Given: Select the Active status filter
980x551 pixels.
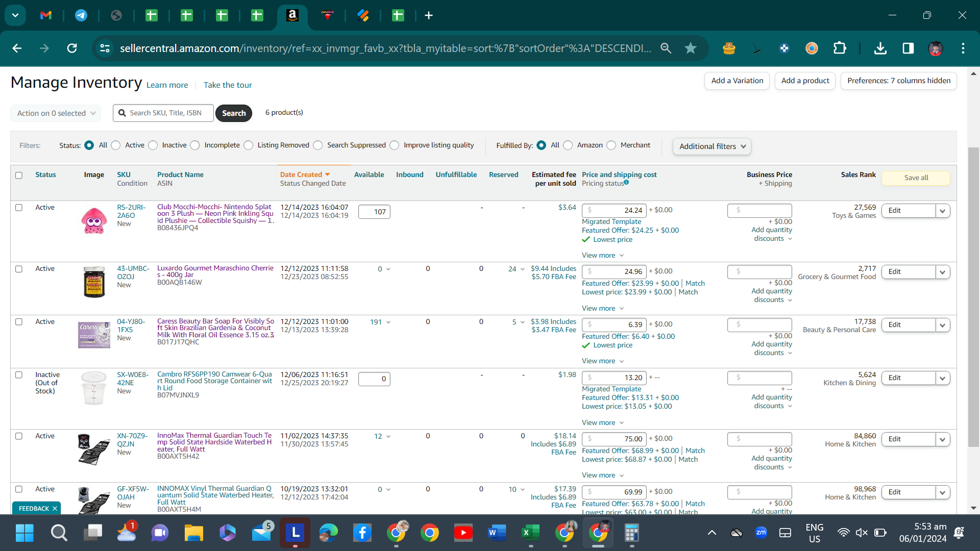Looking at the screenshot, I should 116,145.
